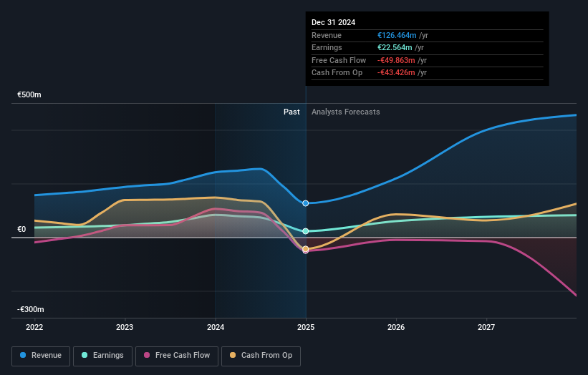Click the orange Cash From Op legend dot
Viewport: 588px width, 375px height.
233,355
